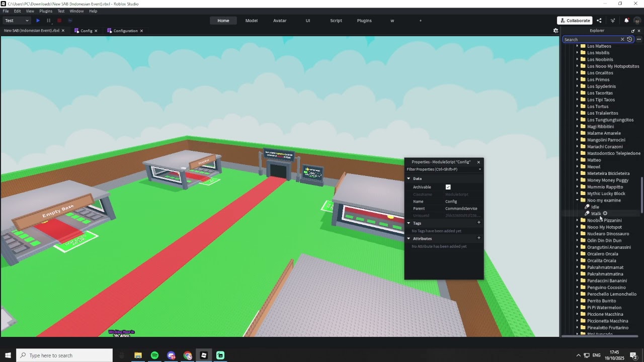Open Explorer search history icon
644x362 pixels.
pyautogui.click(x=629, y=39)
